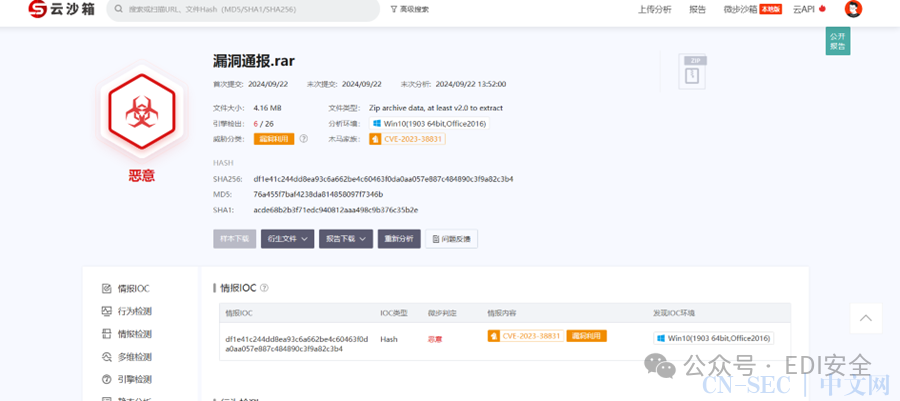Click the 样本下载 button

[x=234, y=239]
